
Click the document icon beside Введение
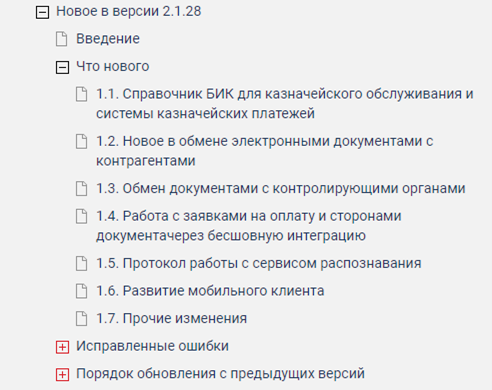click(x=61, y=39)
